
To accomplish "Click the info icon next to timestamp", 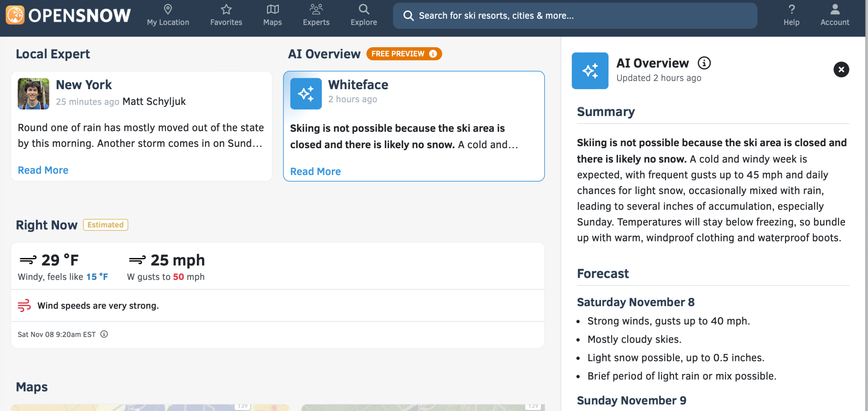I will point(104,334).
